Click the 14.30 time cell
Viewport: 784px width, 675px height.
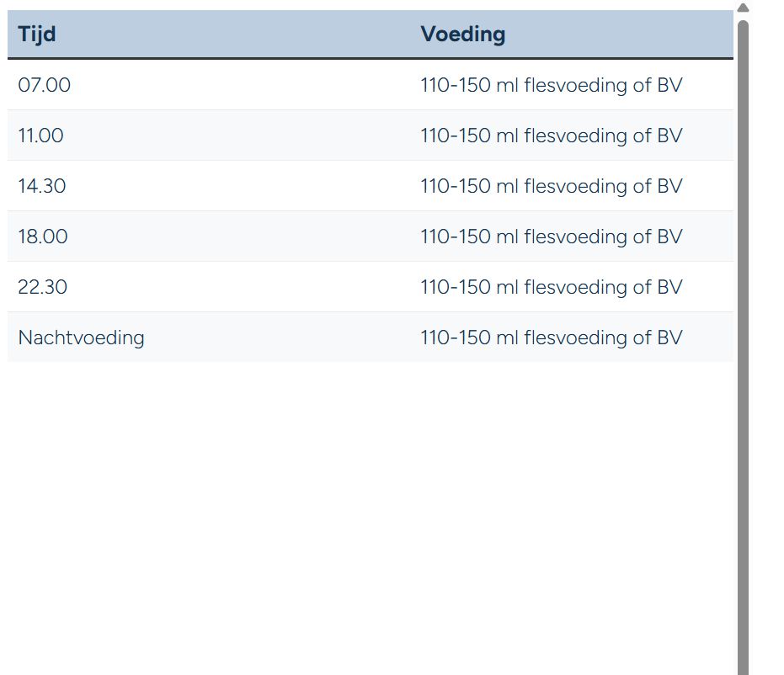point(41,186)
